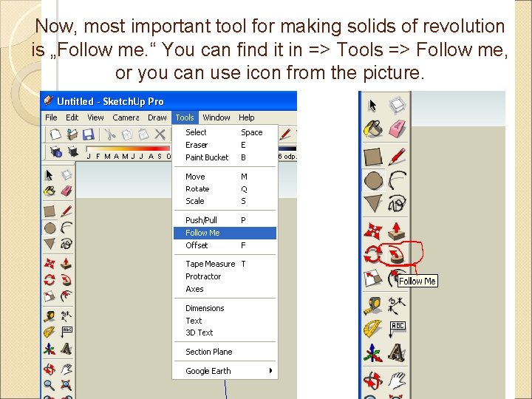
Task: Select the Zoom magnifier tool in the small SketchUp window palette
Action: [x=50, y=385]
